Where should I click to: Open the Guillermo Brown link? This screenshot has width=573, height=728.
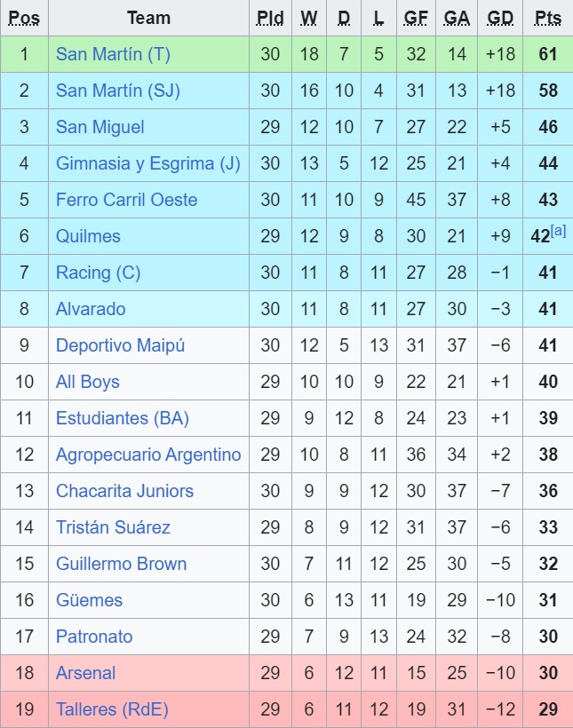pyautogui.click(x=121, y=564)
